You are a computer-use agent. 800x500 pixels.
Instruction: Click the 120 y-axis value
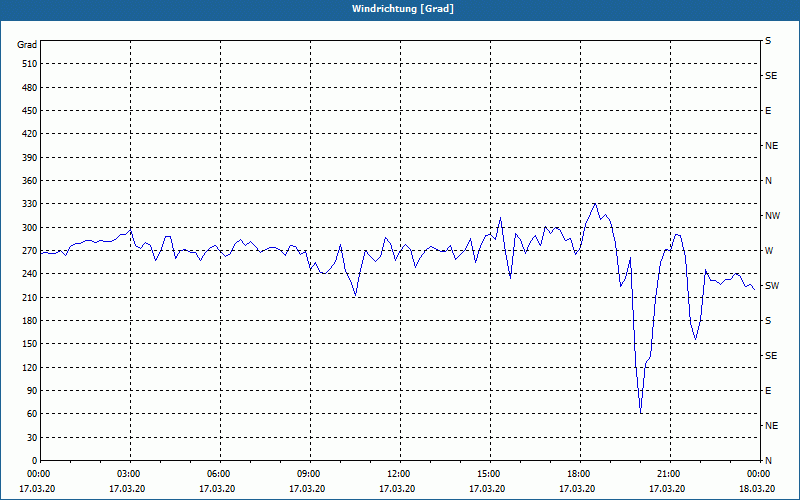click(30, 367)
